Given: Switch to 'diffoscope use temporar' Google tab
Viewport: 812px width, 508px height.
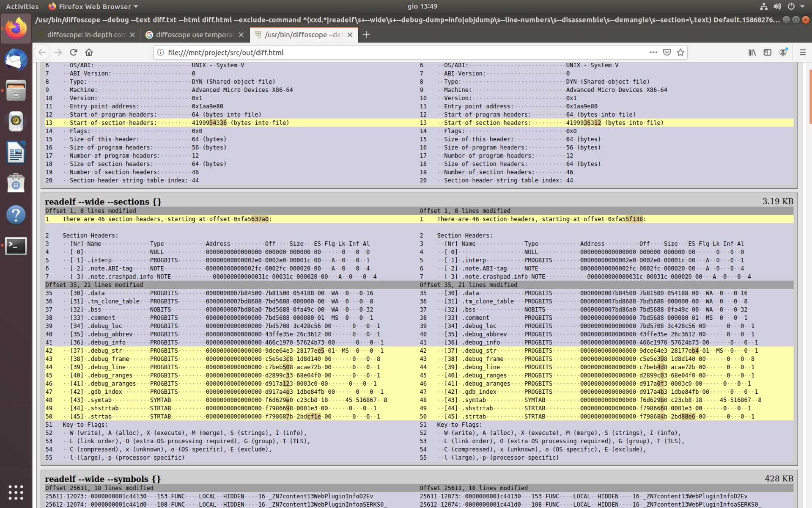Looking at the screenshot, I should [x=195, y=35].
